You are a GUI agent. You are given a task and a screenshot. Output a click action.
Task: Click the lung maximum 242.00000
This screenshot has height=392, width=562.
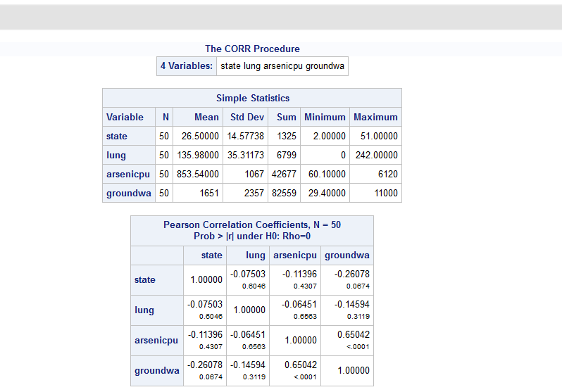(377, 155)
